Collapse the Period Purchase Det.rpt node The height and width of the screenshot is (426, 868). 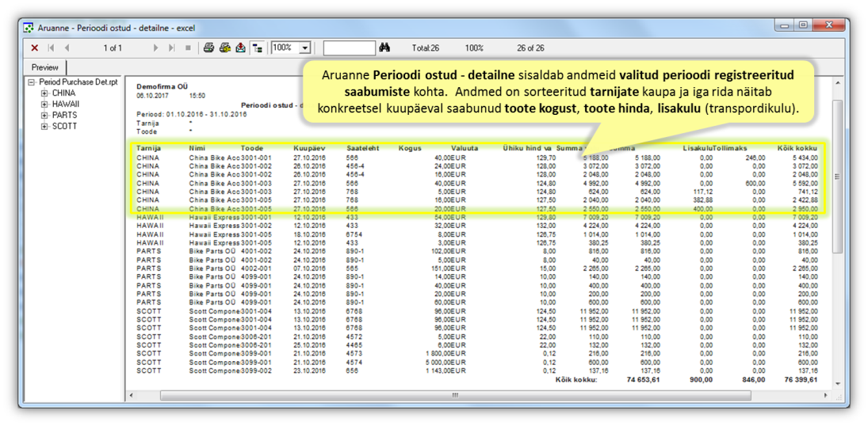tap(31, 82)
